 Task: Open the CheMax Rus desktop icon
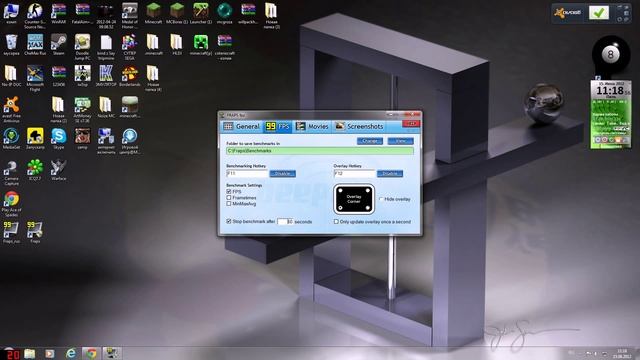(35, 44)
